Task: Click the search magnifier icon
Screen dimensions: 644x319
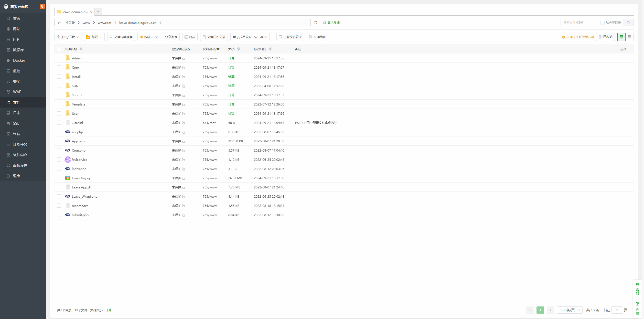Action: 628,23
